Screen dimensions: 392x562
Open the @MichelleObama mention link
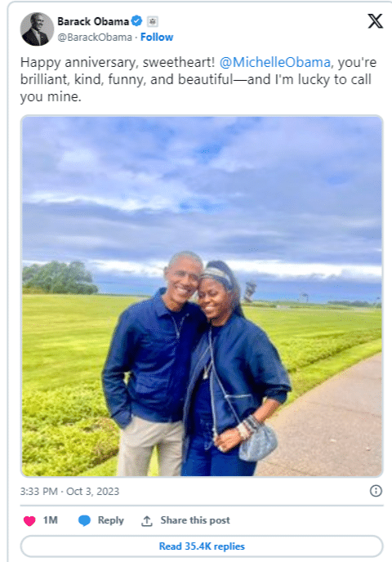[x=275, y=62]
